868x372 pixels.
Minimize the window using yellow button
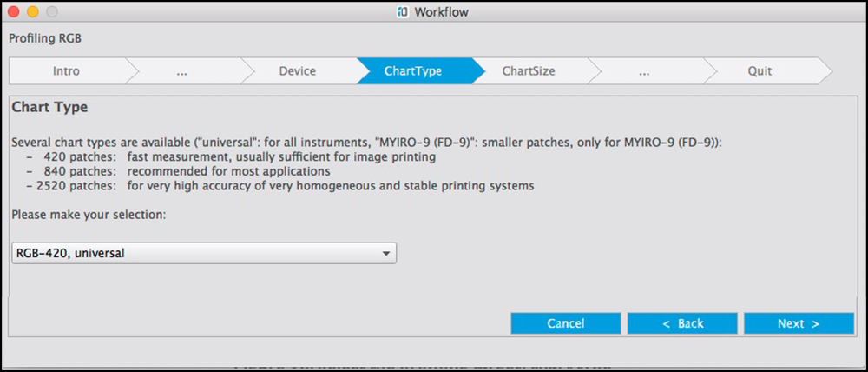[34, 13]
